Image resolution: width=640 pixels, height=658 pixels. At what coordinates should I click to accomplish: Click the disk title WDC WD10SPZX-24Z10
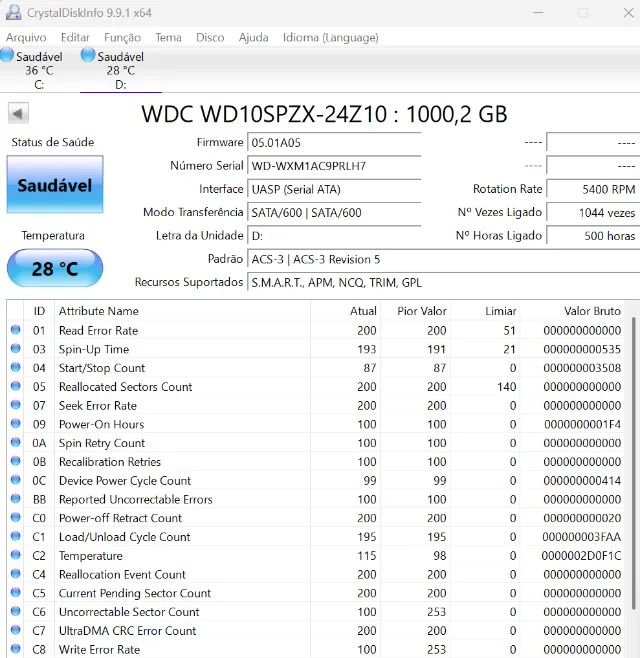[324, 114]
